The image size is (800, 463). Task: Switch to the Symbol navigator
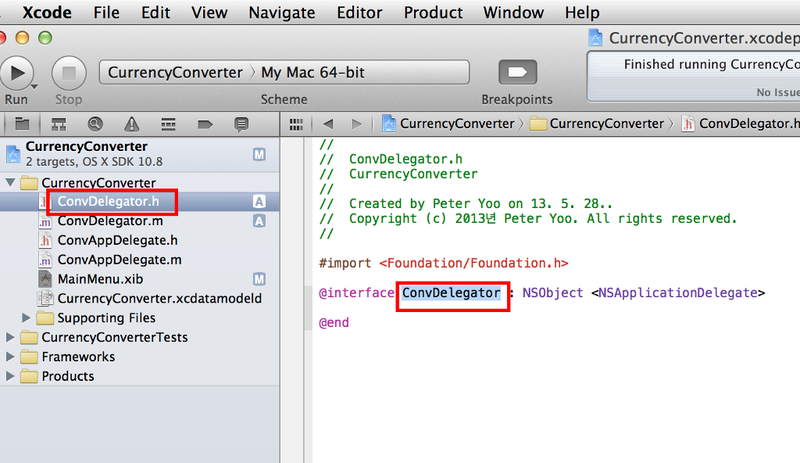58,124
